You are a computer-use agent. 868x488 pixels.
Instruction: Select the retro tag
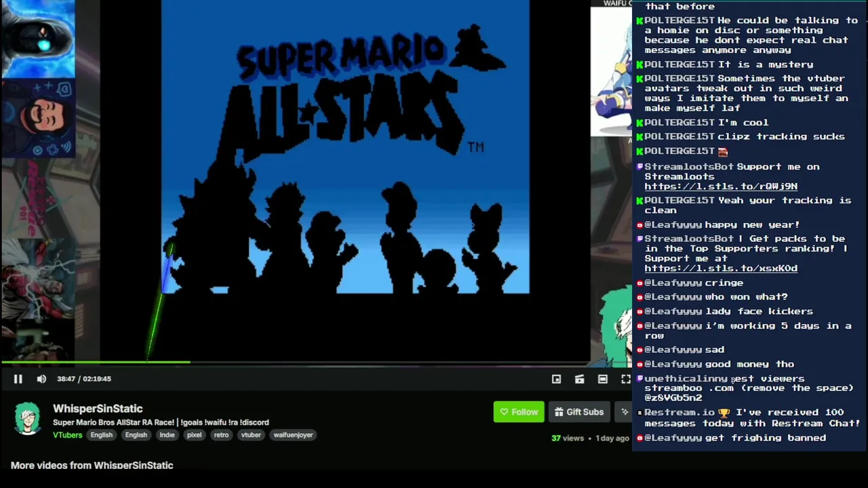(x=221, y=435)
